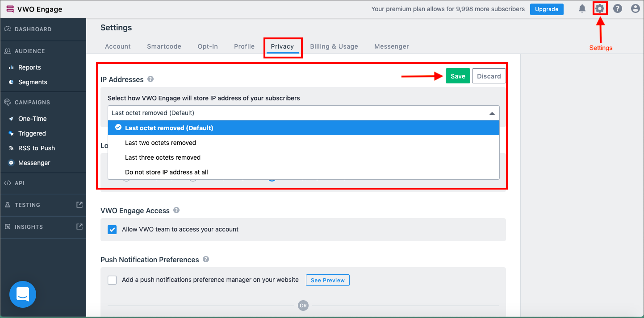Select Last octet removed (Default) option

coord(304,128)
